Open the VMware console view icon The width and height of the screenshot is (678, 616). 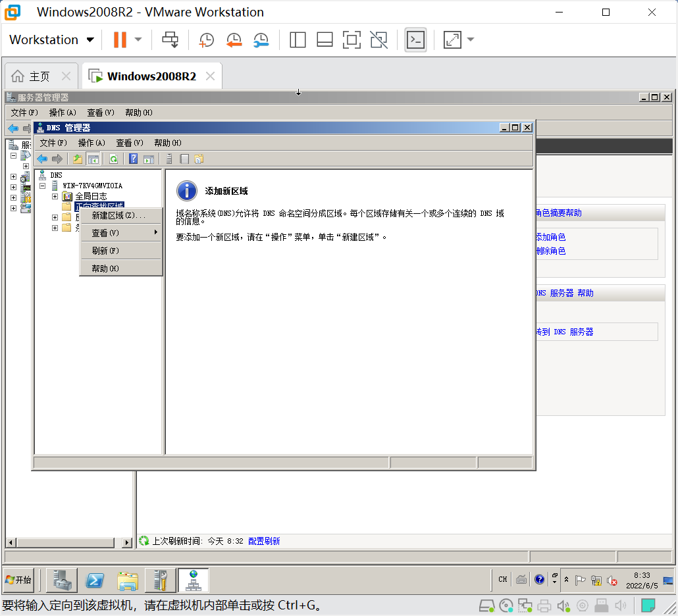415,39
